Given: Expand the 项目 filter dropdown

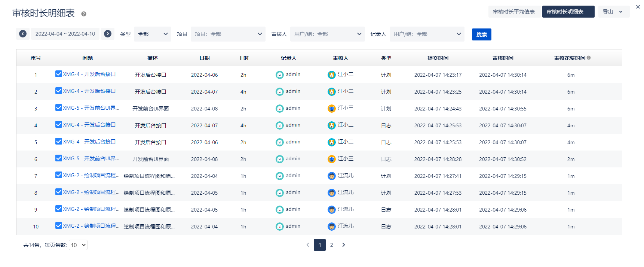Looking at the screenshot, I should (x=228, y=34).
